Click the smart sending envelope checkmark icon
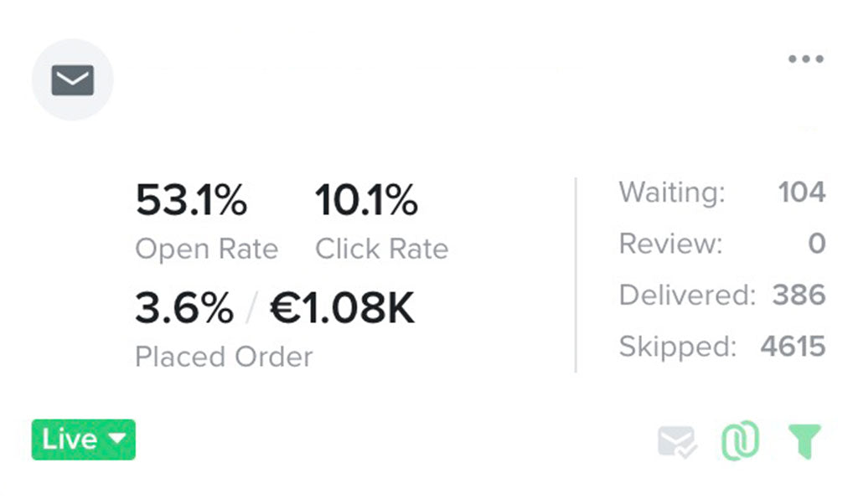 [677, 441]
